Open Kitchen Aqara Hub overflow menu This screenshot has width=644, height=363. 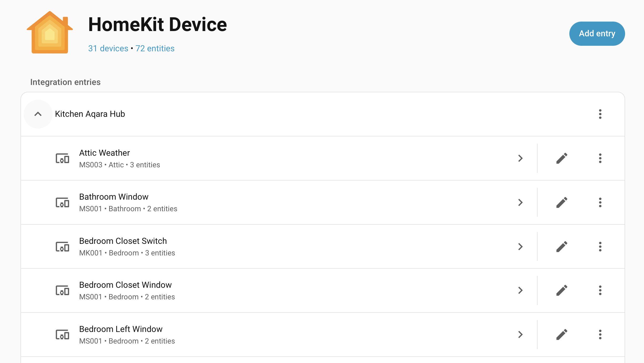pyautogui.click(x=600, y=114)
